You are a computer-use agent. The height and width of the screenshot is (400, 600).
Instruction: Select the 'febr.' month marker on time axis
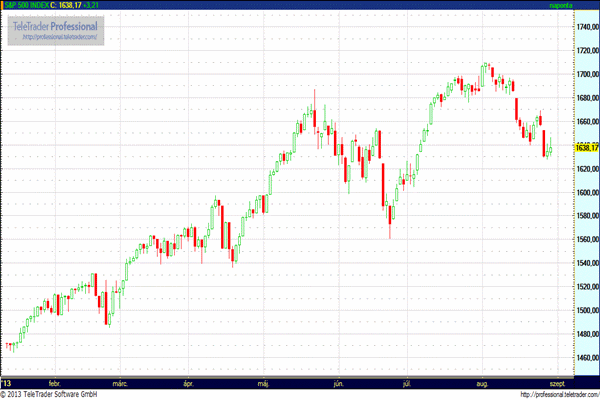[55, 382]
